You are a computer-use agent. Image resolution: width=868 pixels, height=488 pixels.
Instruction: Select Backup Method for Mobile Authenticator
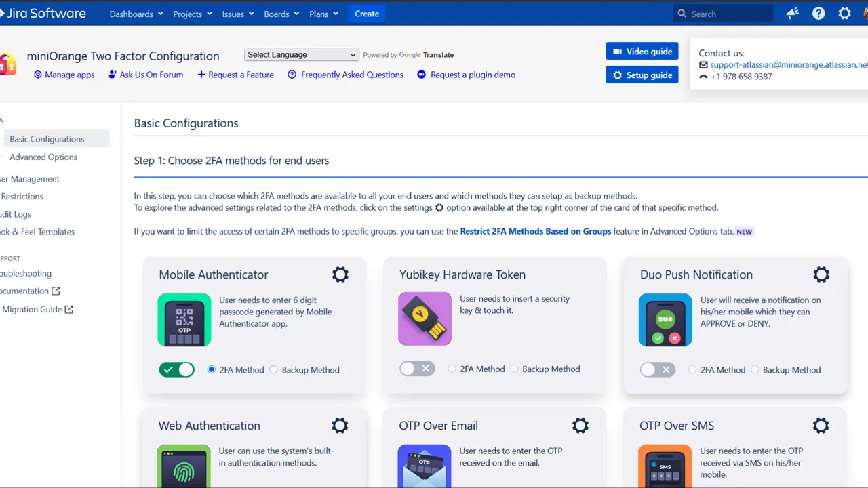[274, 370]
